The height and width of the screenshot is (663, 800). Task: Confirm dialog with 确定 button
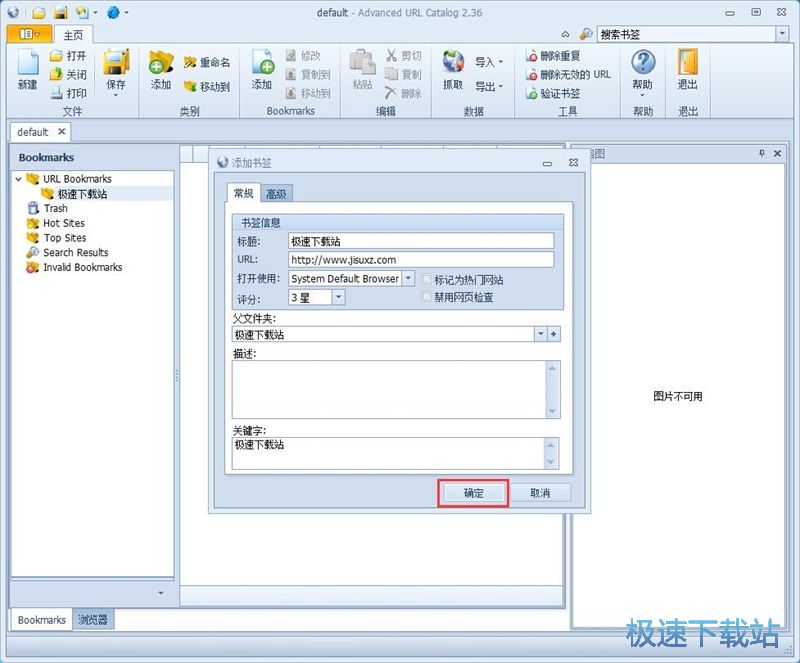pos(473,493)
